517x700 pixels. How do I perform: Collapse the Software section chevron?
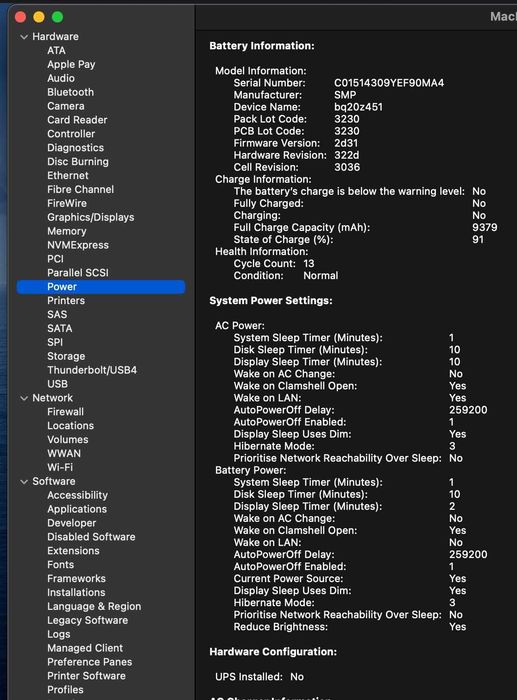pyautogui.click(x=24, y=482)
